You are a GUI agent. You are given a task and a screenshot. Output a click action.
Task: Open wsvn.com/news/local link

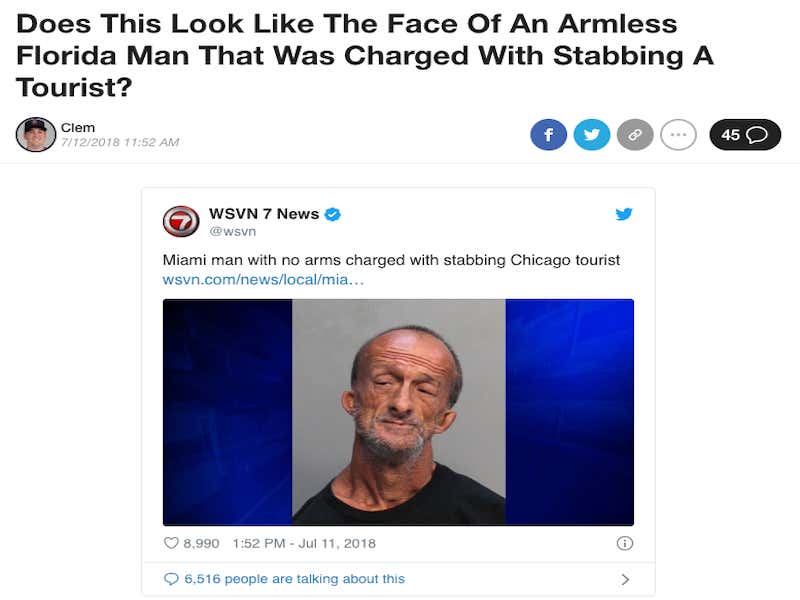263,280
